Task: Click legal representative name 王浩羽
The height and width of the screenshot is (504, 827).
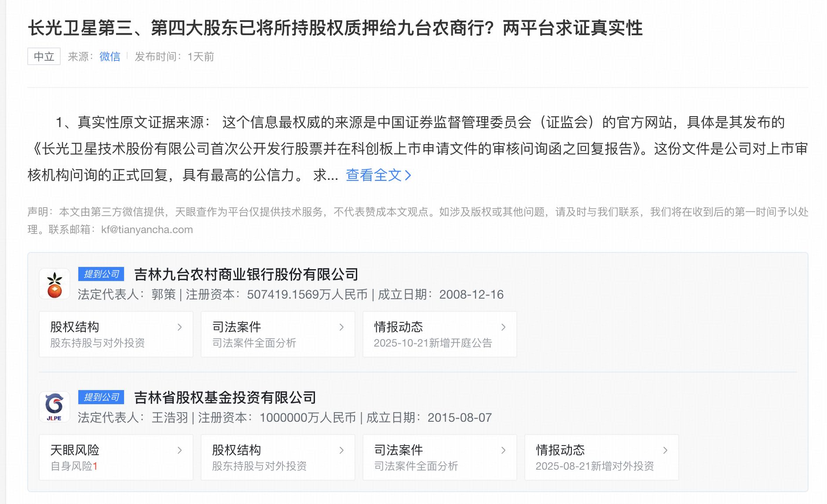Action: tap(170, 418)
